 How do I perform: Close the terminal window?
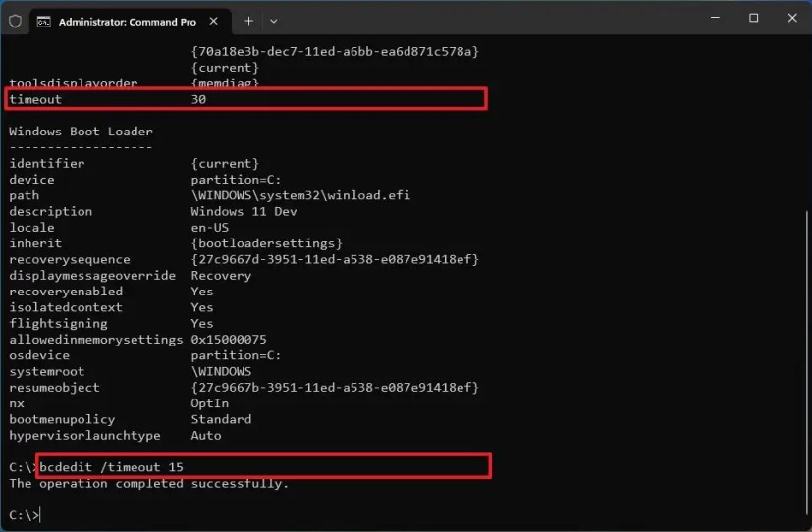click(792, 18)
